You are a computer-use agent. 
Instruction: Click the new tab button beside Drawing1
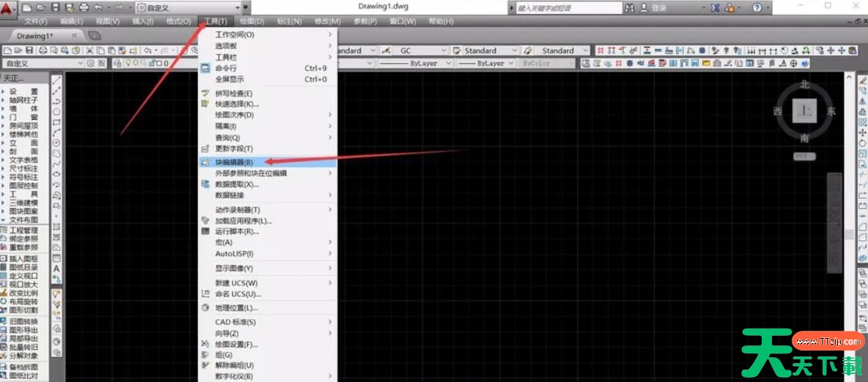click(x=94, y=36)
